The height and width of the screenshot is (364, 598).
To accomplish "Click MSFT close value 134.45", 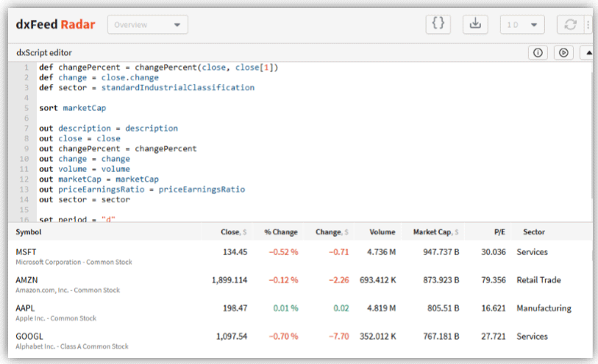I will click(x=235, y=252).
